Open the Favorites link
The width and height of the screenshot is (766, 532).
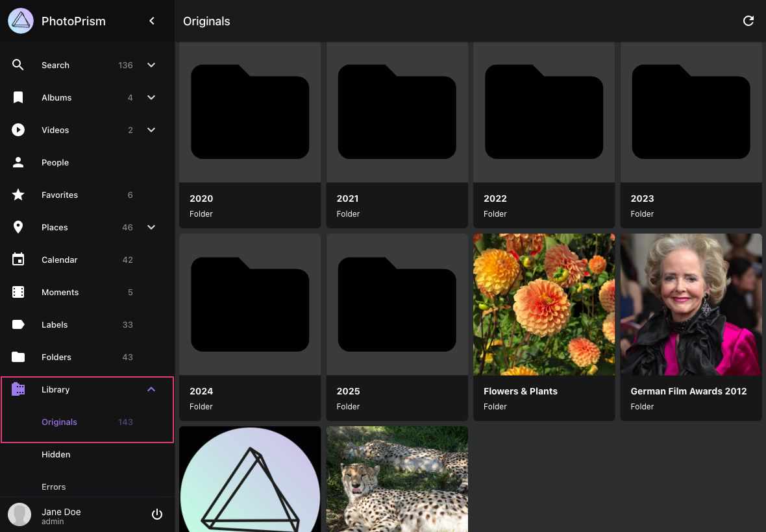coord(60,195)
